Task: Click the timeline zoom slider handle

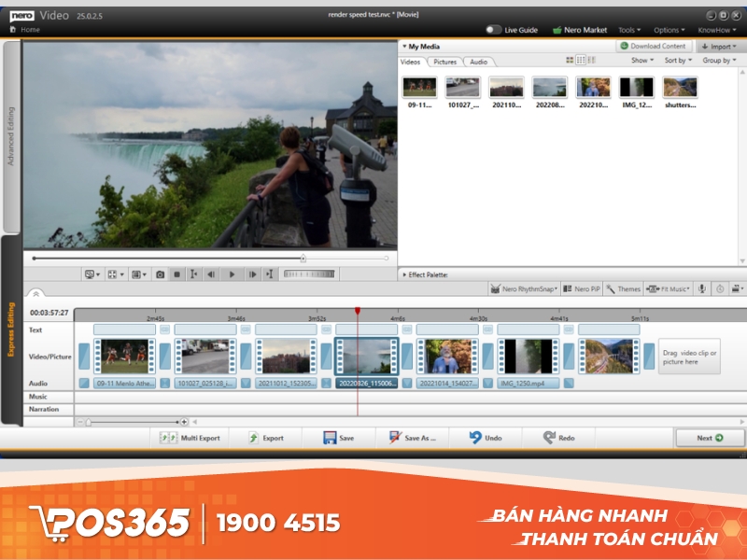Action: [x=89, y=422]
